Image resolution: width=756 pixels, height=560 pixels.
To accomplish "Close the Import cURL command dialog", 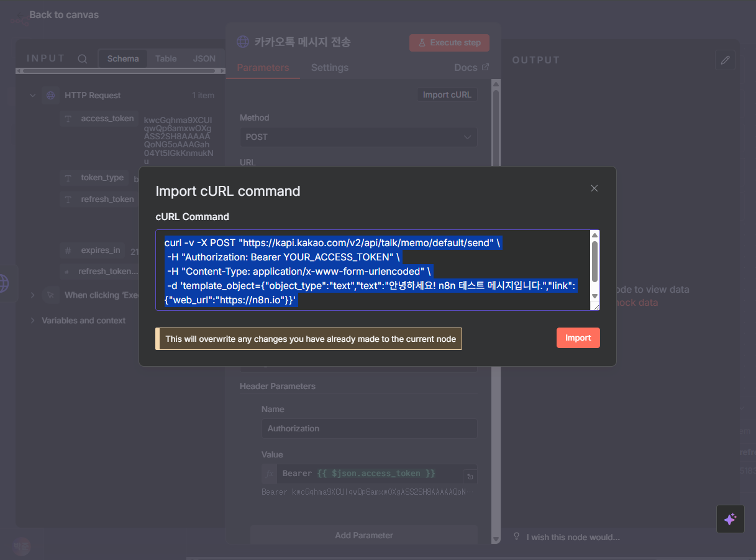I will click(x=594, y=188).
